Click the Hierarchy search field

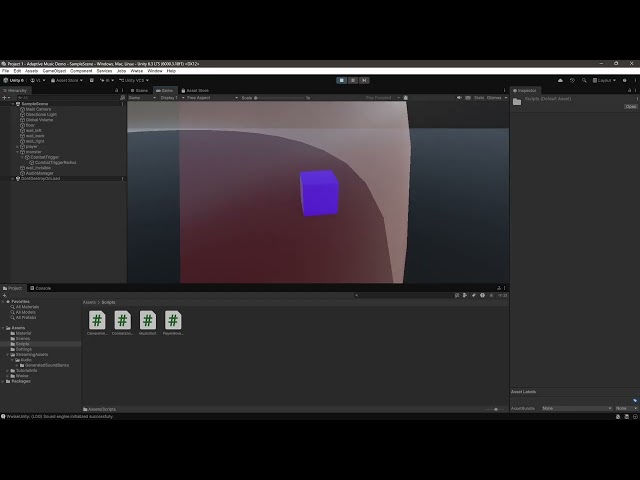tap(67, 98)
